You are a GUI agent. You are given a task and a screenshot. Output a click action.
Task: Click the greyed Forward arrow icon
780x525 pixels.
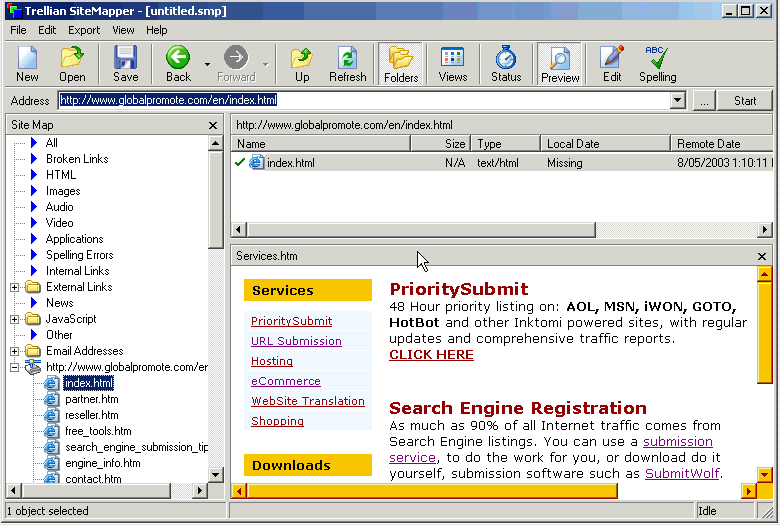click(236, 58)
